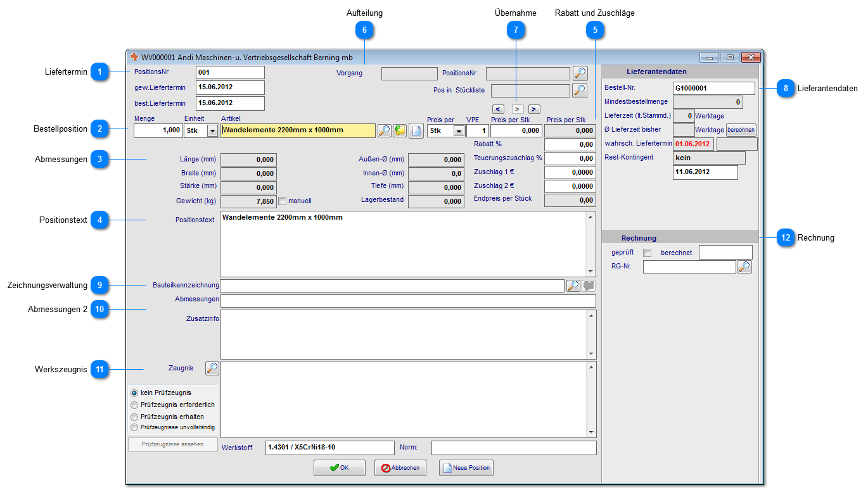Screen dimensions: 868x490
Task: Click the blank document icon beside Artikel
Action: (416, 131)
